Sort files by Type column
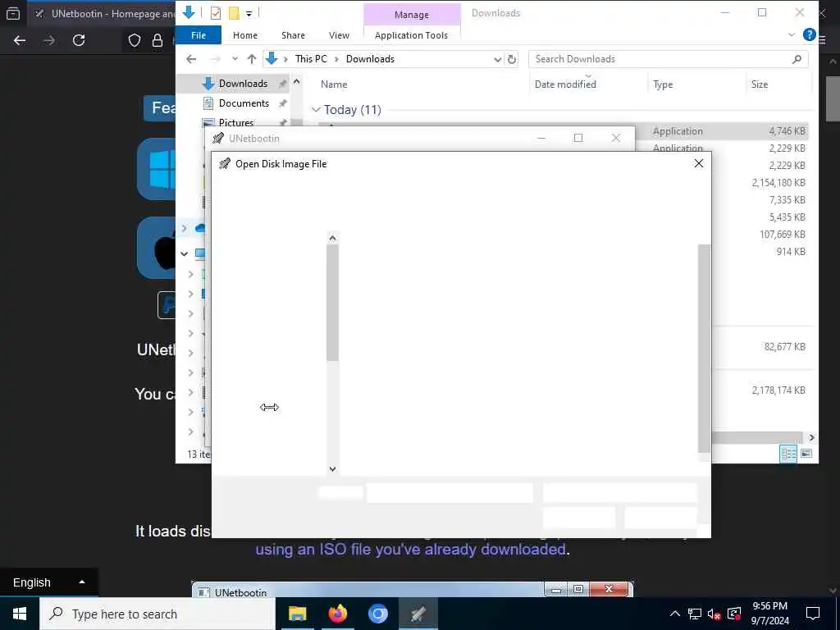Viewport: 840px width, 630px height. 663,84
